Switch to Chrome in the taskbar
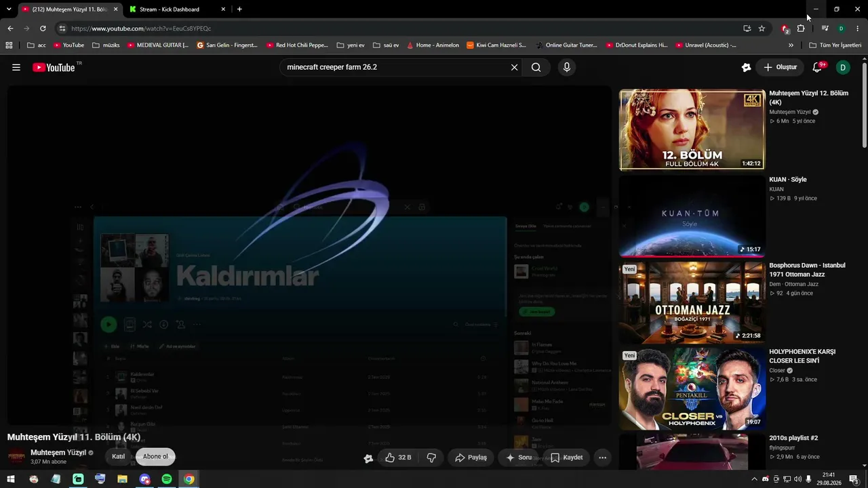This screenshot has height=488, width=868. coord(189,479)
